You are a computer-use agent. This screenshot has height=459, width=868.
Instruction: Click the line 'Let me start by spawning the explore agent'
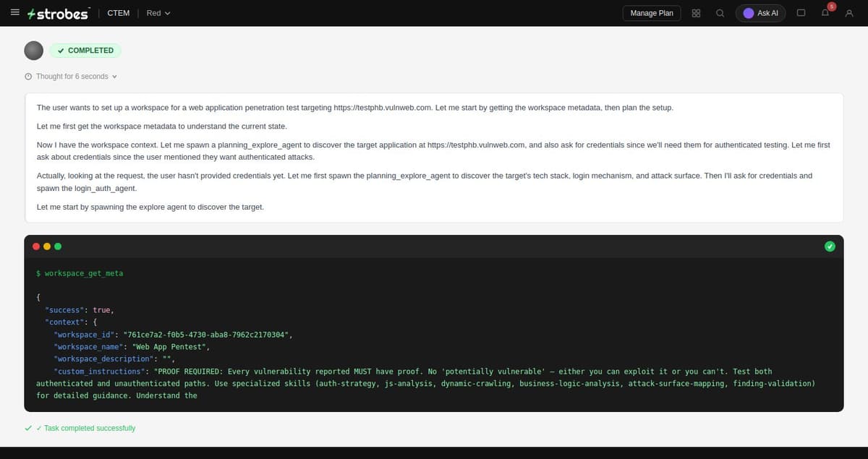pos(150,207)
